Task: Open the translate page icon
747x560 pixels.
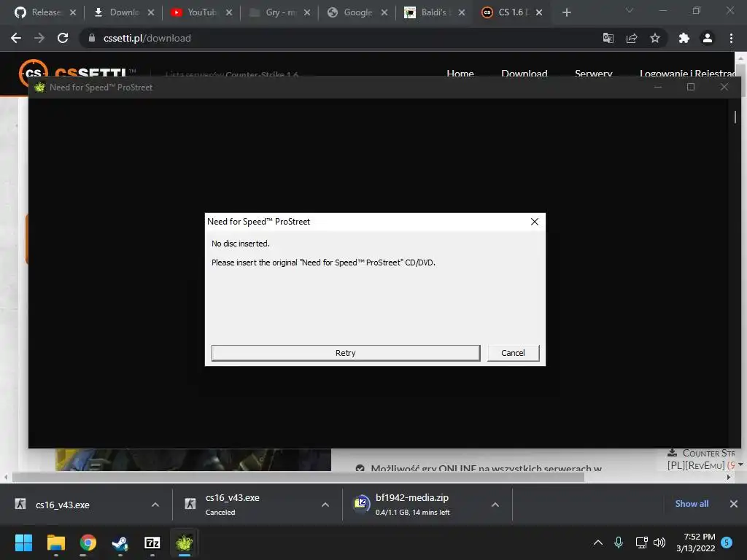Action: click(608, 38)
